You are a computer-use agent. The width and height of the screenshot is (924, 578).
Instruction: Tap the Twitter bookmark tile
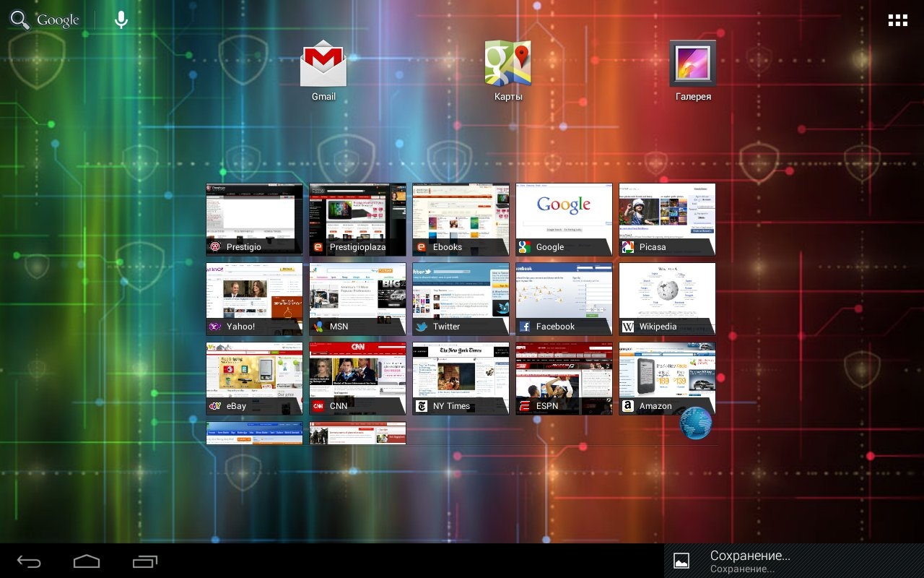click(x=461, y=298)
